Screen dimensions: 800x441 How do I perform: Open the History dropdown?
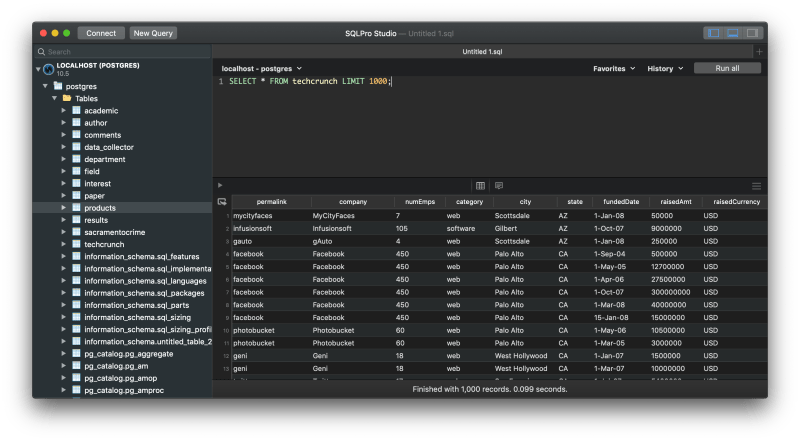[665, 68]
